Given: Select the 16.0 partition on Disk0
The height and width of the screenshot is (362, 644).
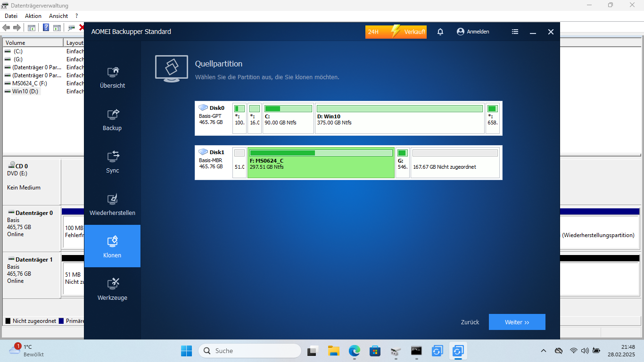Looking at the screenshot, I should pos(255,118).
